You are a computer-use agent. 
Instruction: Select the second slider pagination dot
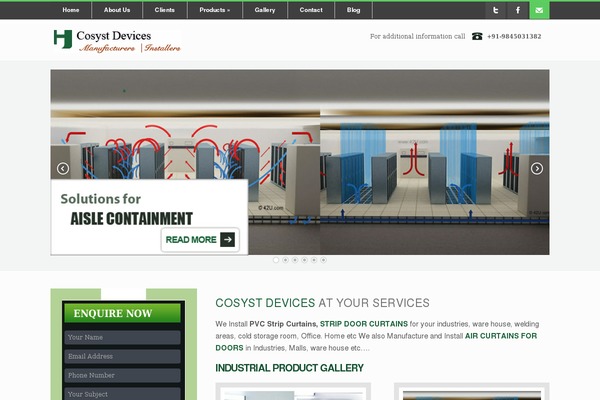[x=285, y=260]
